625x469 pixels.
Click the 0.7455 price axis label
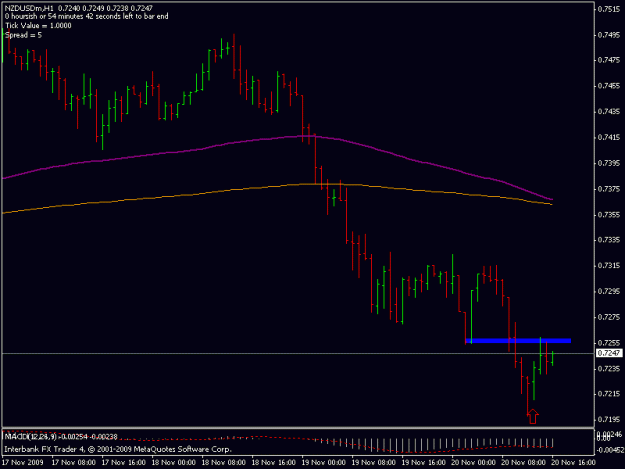[609, 86]
